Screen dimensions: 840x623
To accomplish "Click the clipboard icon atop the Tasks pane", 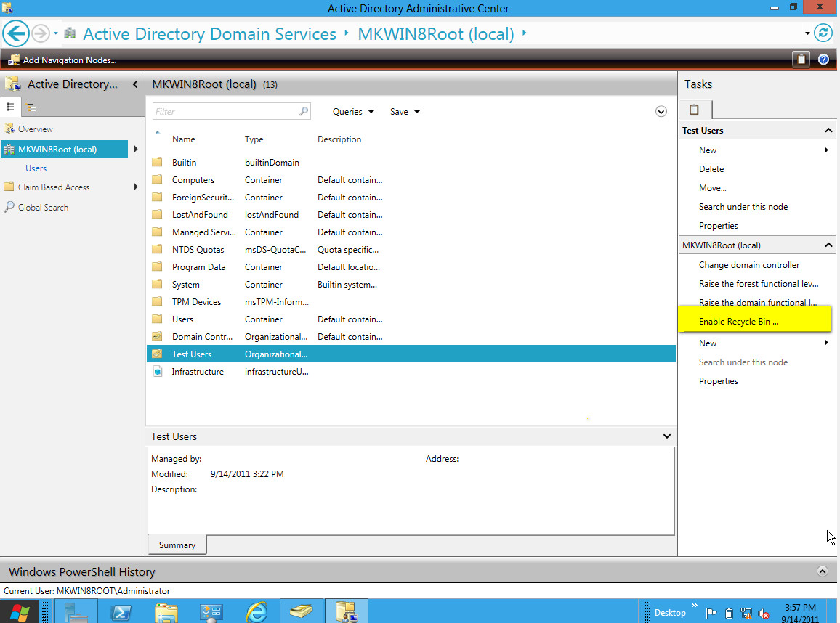I will [x=695, y=110].
